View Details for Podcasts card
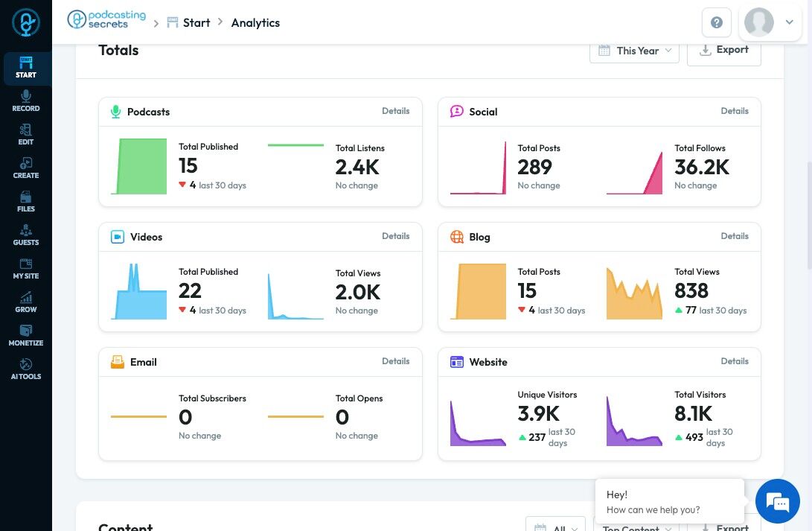Screen dimensions: 812x531 click(x=396, y=111)
